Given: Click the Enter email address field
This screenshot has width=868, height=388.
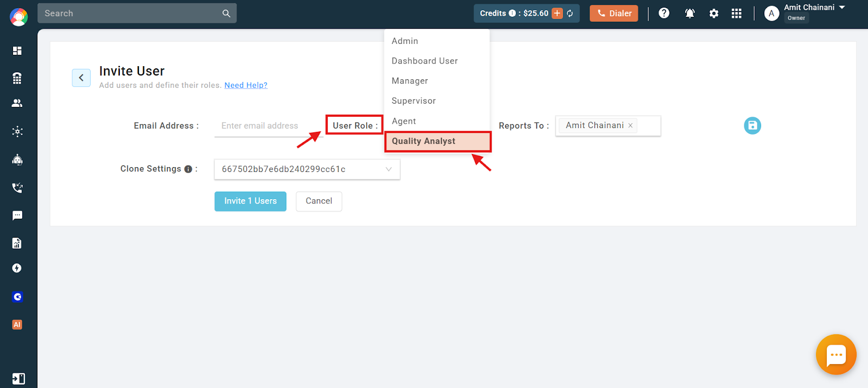Looking at the screenshot, I should click(x=269, y=126).
